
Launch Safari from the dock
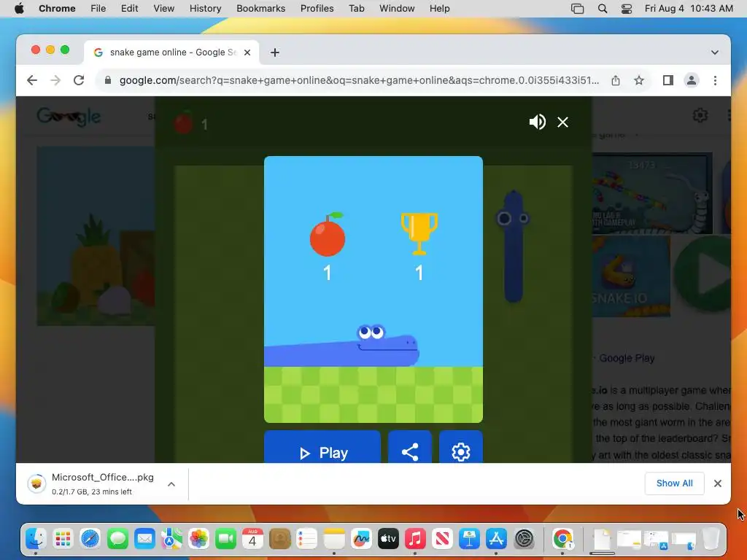coord(90,539)
